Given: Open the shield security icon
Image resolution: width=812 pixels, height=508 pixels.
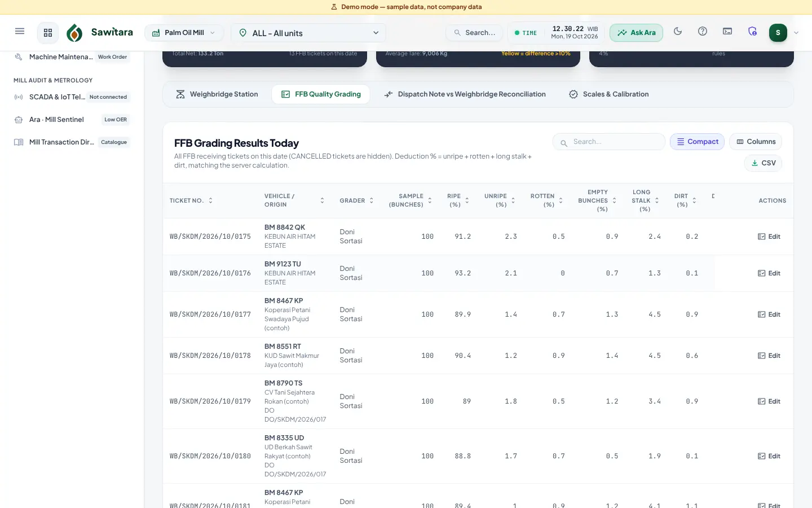Looking at the screenshot, I should 752,32.
